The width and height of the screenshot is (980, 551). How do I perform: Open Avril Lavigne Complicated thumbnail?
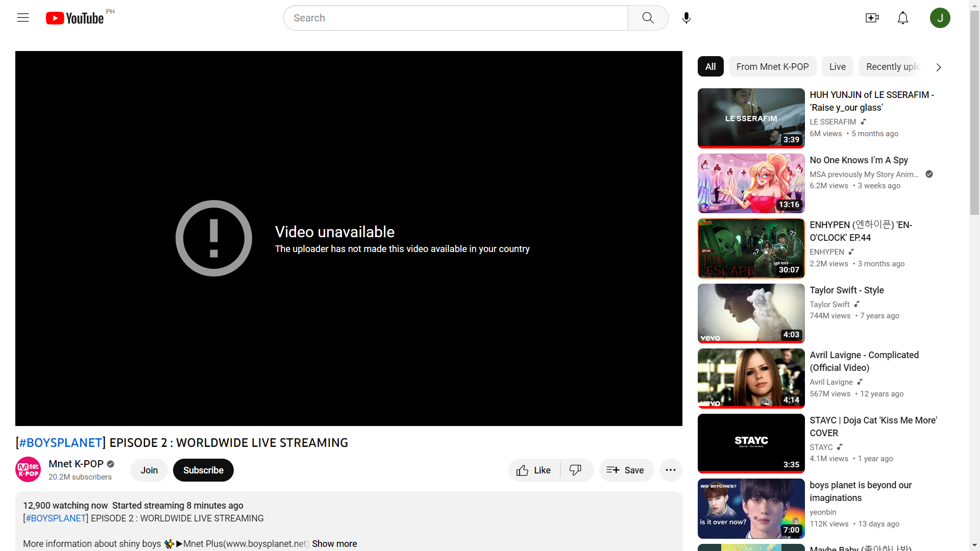[x=751, y=379]
